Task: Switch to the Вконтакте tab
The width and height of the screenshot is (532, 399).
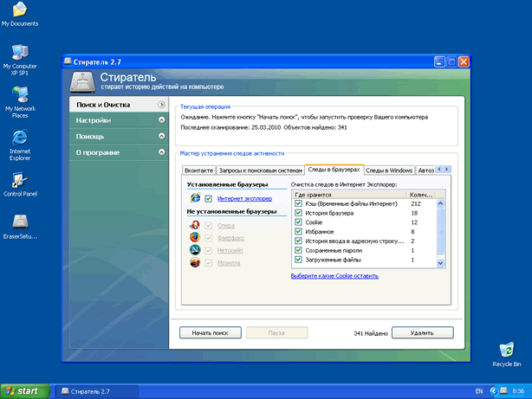Action: (198, 171)
